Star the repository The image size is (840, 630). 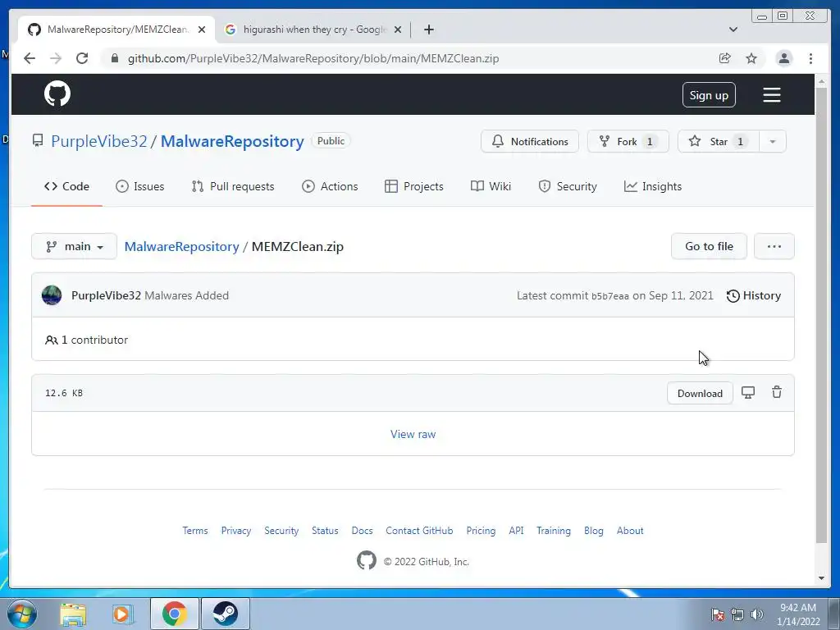coord(718,141)
